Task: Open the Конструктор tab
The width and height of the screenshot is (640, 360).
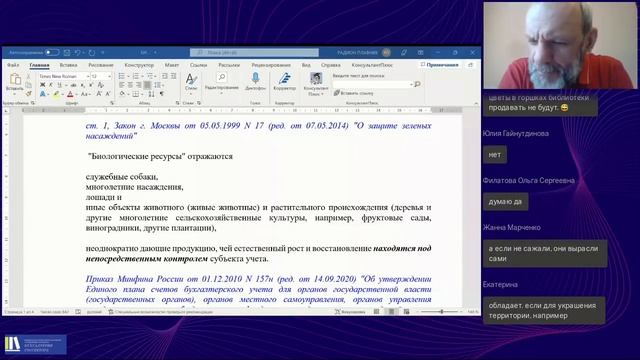Action: click(139, 65)
